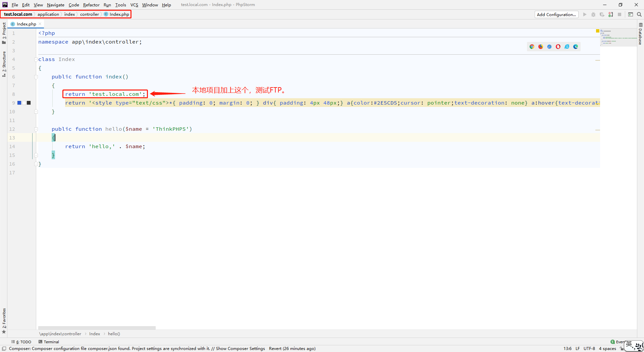
Task: Click the editor horizontal scrollbar
Action: pos(97,328)
